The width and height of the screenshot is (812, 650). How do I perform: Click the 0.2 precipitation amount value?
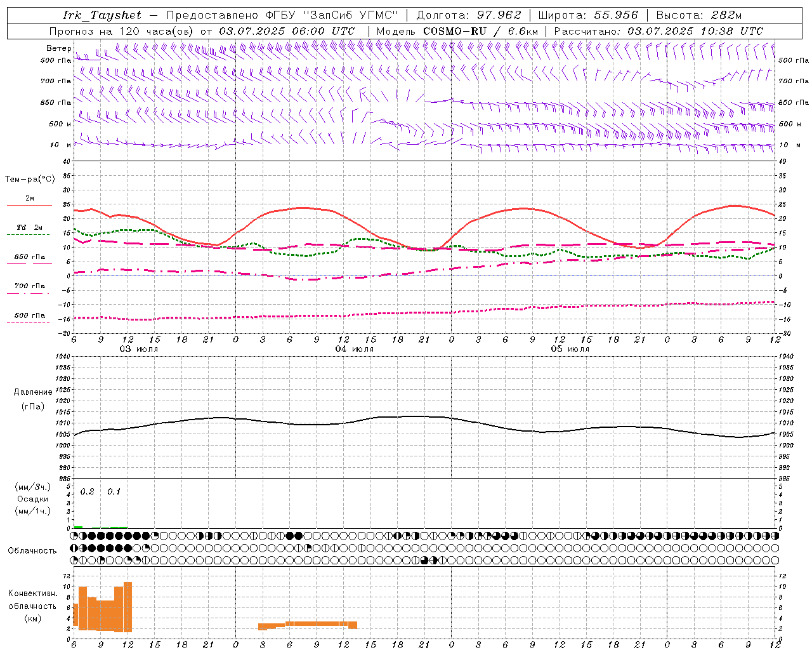point(87,492)
